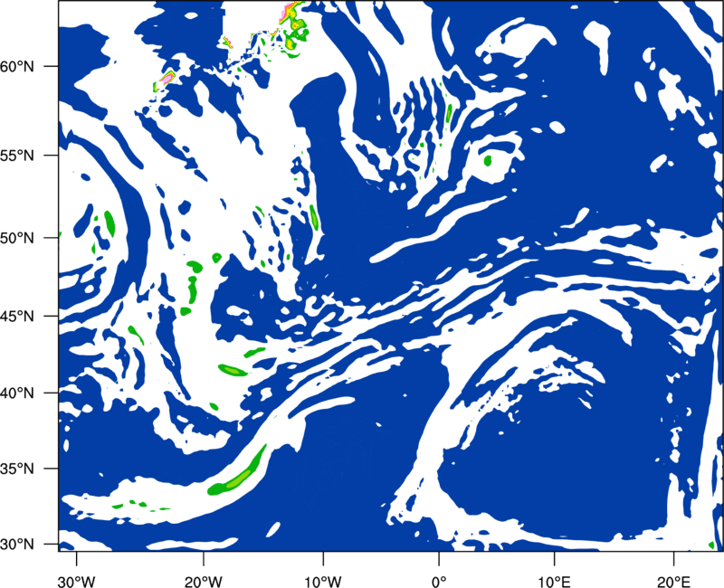
Task: Click the 20°W longitude label
Action: pyautogui.click(x=204, y=582)
